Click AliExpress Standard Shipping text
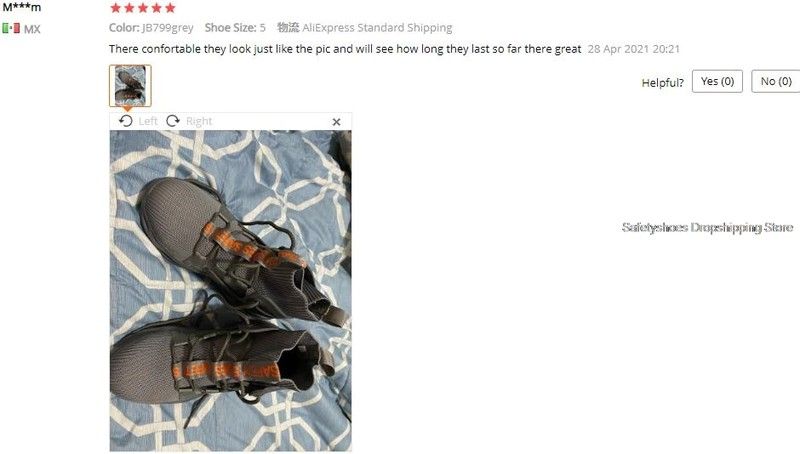The height and width of the screenshot is (454, 800). click(x=377, y=28)
